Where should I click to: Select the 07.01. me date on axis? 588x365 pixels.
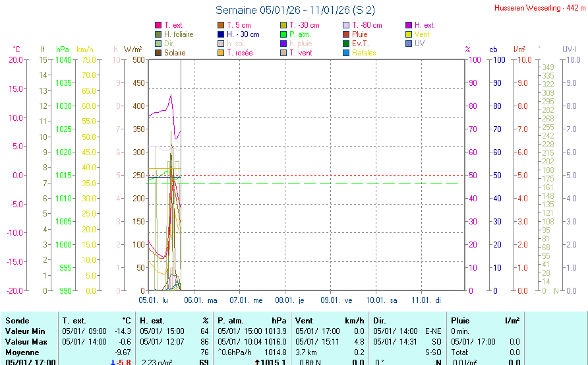(x=250, y=300)
